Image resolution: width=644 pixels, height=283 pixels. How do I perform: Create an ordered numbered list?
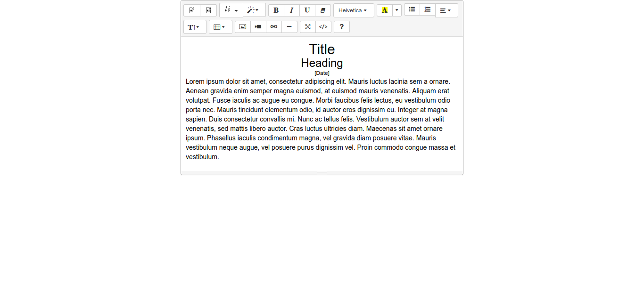428,9
